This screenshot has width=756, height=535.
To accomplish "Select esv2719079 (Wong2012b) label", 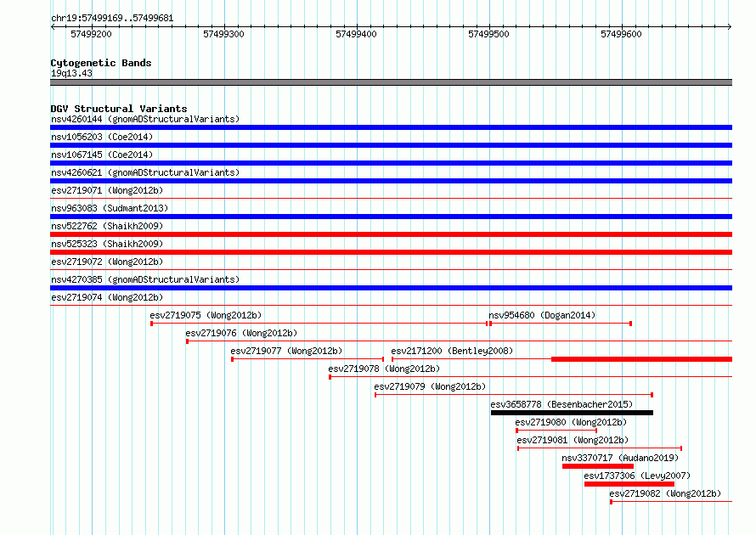I will (430, 386).
